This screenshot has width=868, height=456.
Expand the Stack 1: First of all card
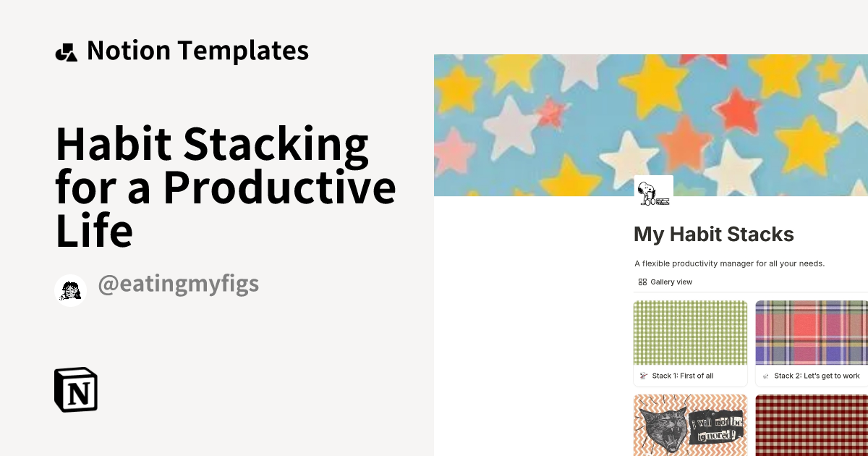click(690, 342)
